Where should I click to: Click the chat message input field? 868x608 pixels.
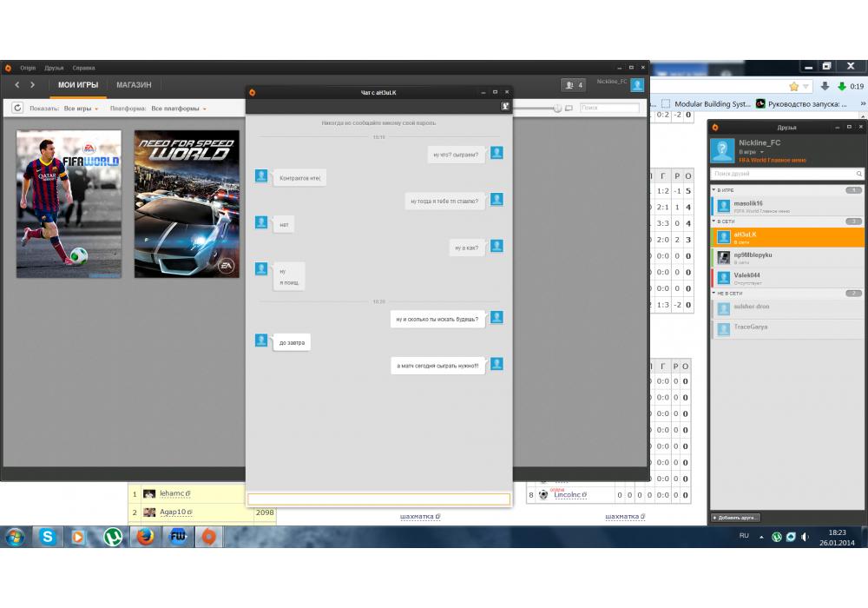[x=378, y=499]
